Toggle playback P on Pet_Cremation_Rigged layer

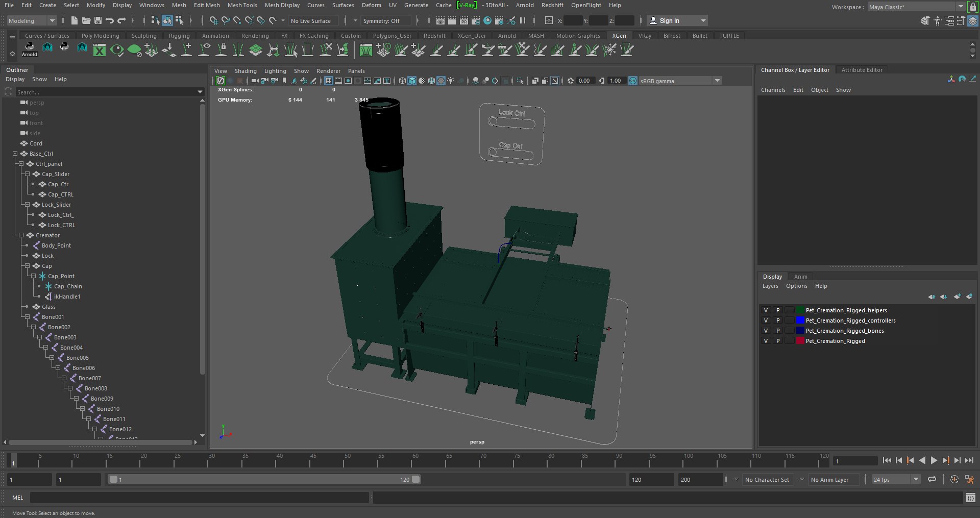(778, 341)
